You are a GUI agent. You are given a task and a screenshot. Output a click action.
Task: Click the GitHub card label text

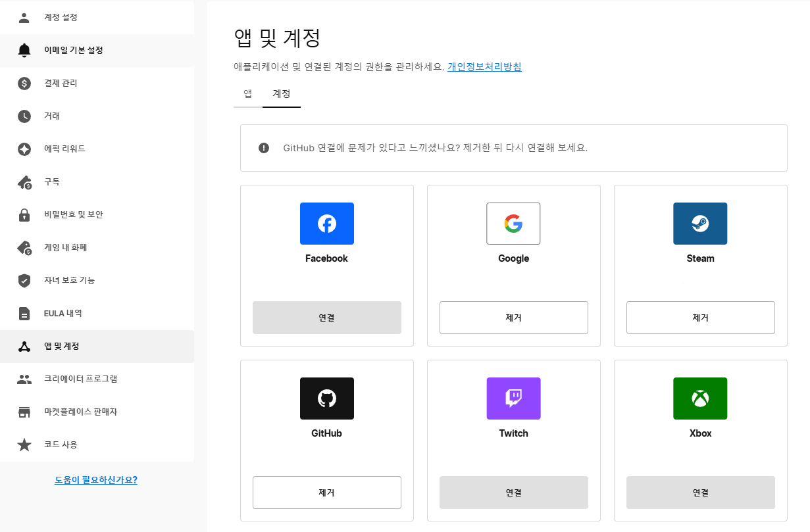[x=326, y=433]
